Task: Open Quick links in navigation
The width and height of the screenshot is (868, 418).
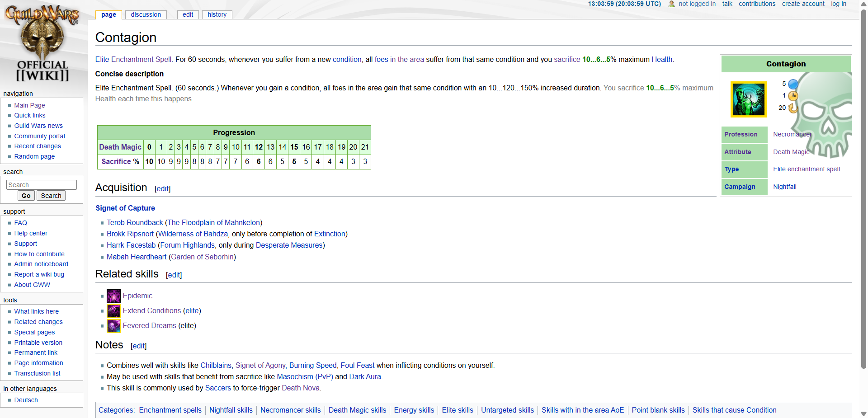Action: click(x=30, y=115)
